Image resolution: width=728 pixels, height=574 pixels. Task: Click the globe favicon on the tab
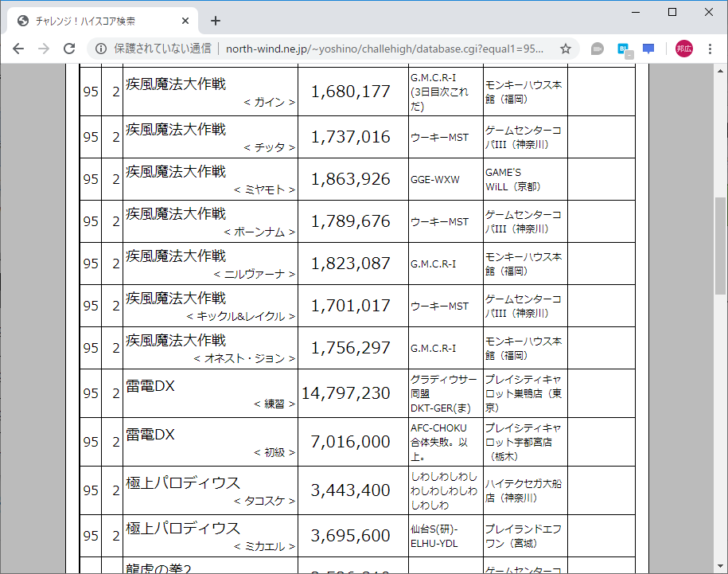point(22,21)
